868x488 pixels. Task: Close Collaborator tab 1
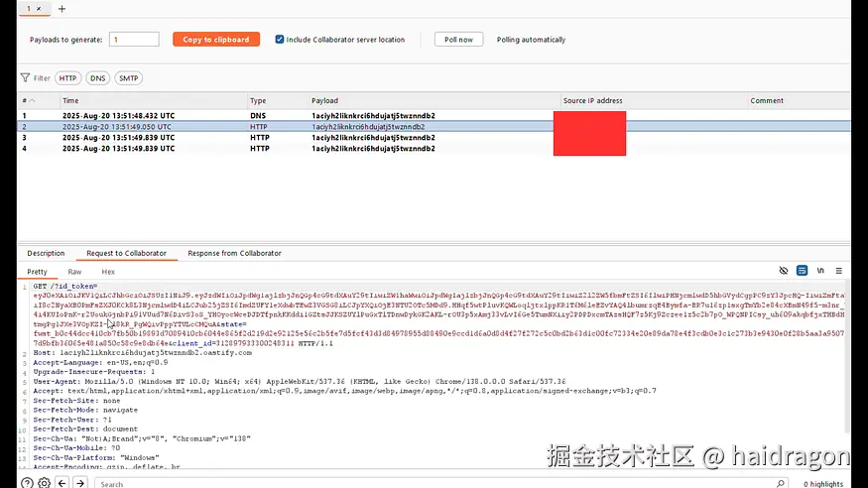tap(39, 9)
